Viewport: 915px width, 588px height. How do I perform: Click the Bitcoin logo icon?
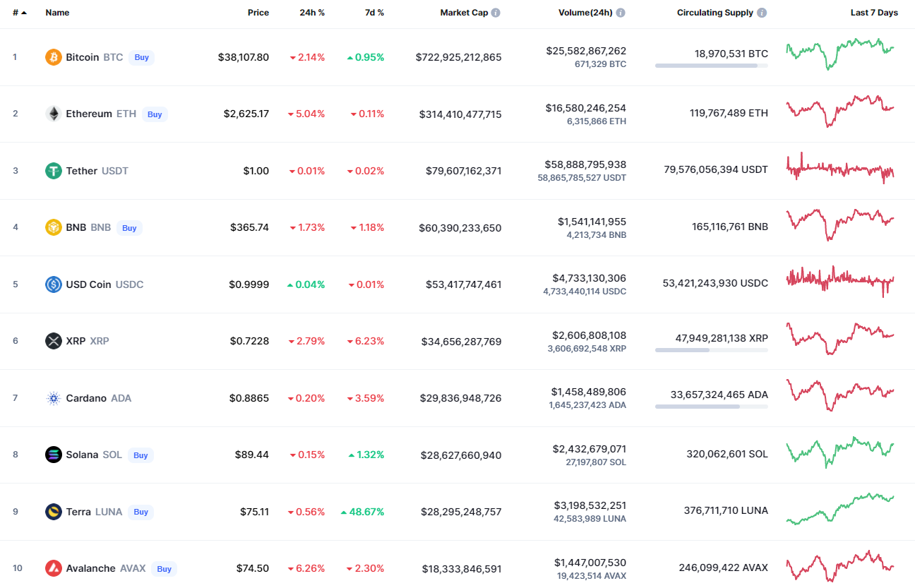tap(54, 57)
